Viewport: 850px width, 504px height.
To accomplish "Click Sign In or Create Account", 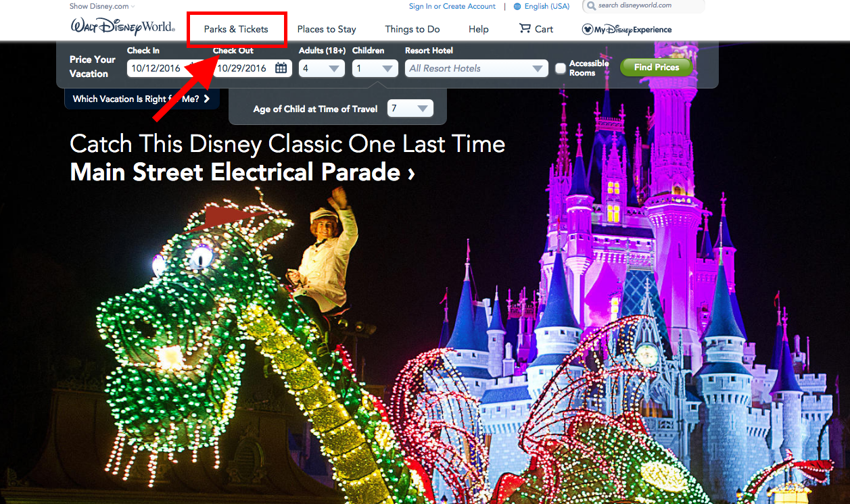I will click(x=452, y=6).
